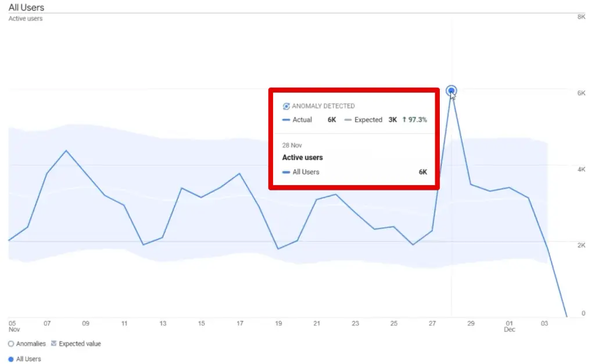Click the grey Expected line marker in tooltip
Image resolution: width=595 pixels, height=364 pixels.
pos(348,120)
